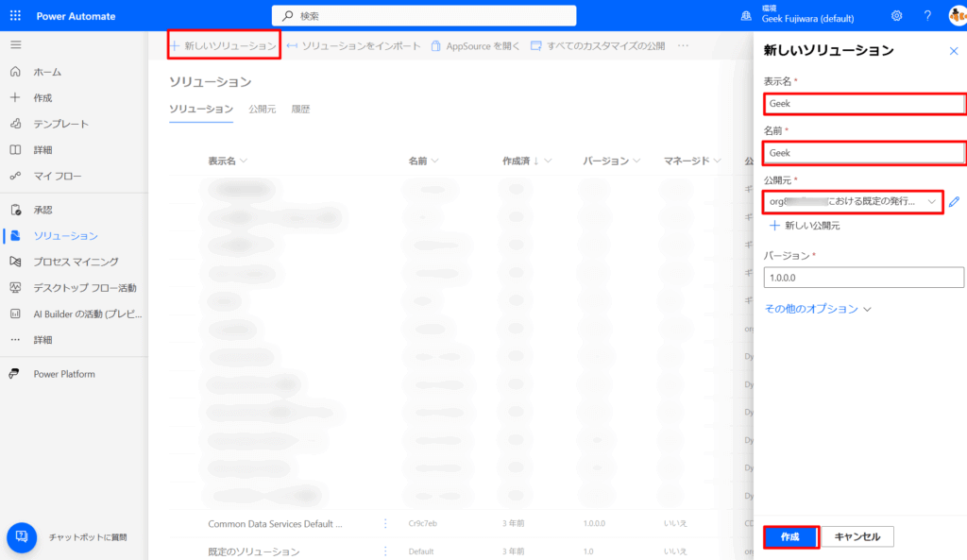The height and width of the screenshot is (560, 967).
Task: Switch to the ソリューション tab
Action: point(201,110)
